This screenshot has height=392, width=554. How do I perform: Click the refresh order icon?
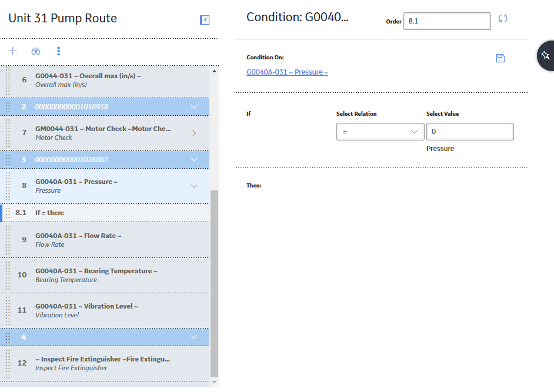coord(503,18)
